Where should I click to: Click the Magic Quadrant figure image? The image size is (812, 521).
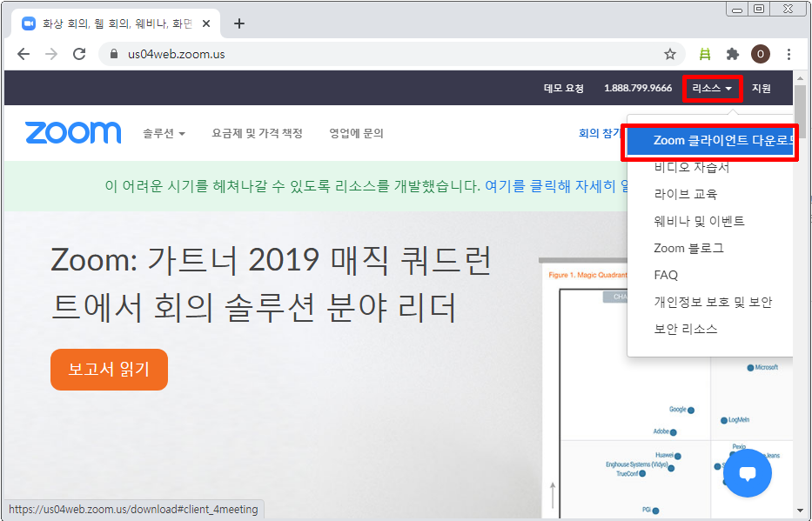click(x=666, y=388)
